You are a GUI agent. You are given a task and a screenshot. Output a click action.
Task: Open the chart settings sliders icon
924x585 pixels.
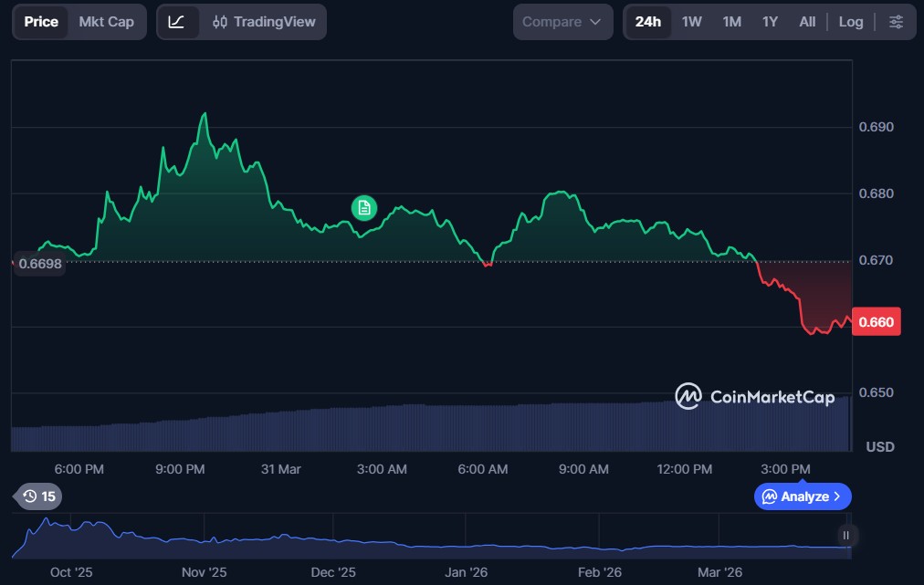pyautogui.click(x=896, y=22)
